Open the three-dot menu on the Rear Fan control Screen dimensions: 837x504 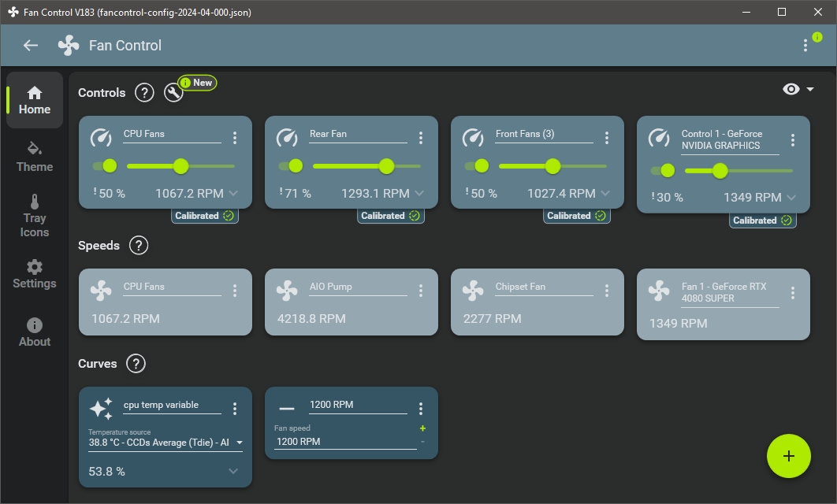[421, 136]
